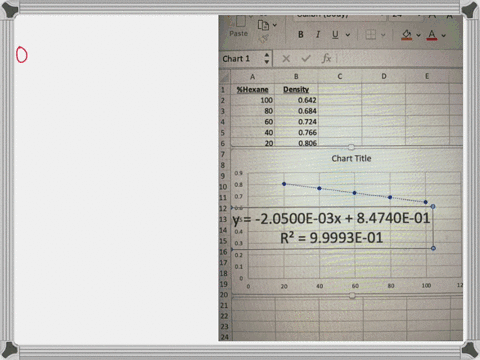Click the trendline equation label
The image size is (480, 360).
(x=331, y=219)
